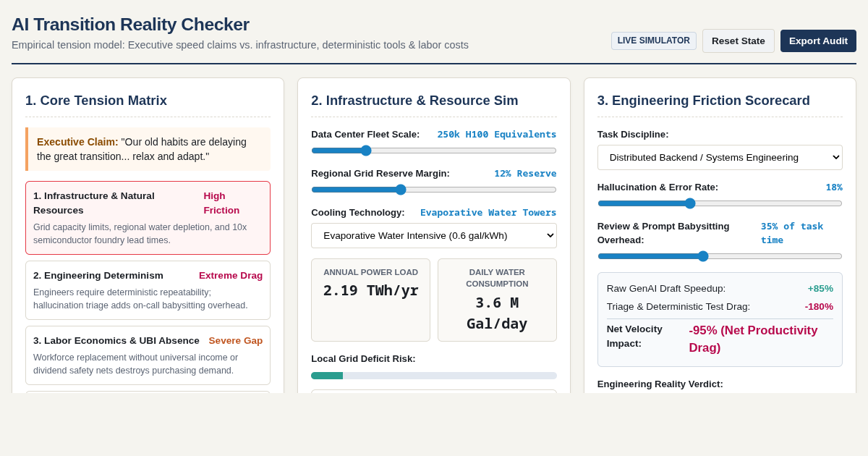
Task: Click the Executive Claim quote box
Action: point(148,149)
